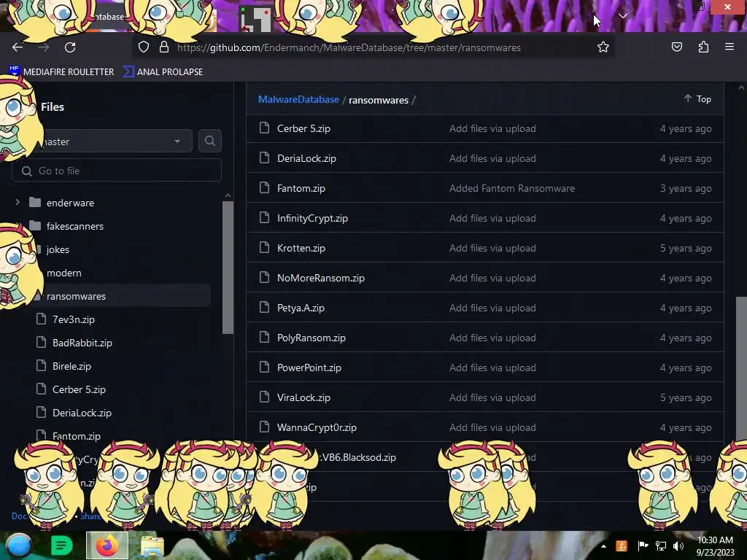Click the network icon in system tray
This screenshot has height=560, width=747.
coord(661,546)
